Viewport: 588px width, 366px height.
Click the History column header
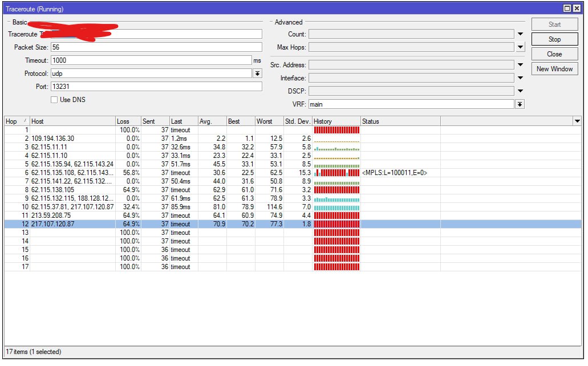[x=336, y=121]
